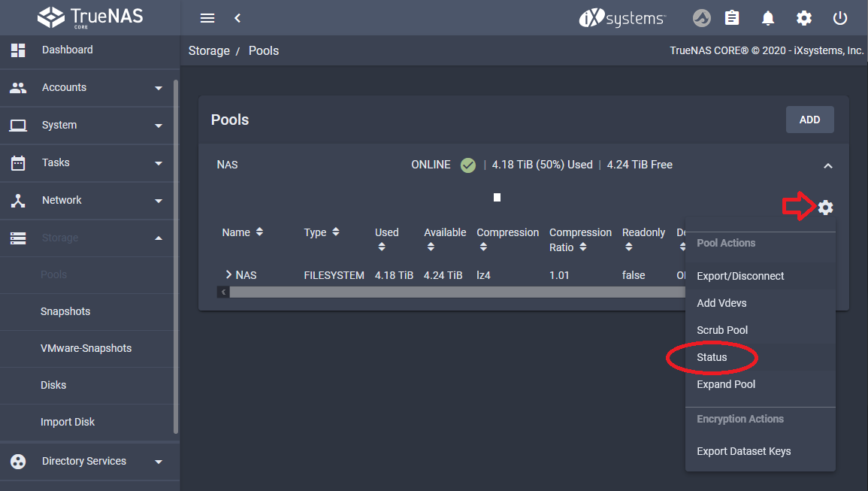Open alerts bell notifications
This screenshot has width=868, height=491.
(768, 18)
